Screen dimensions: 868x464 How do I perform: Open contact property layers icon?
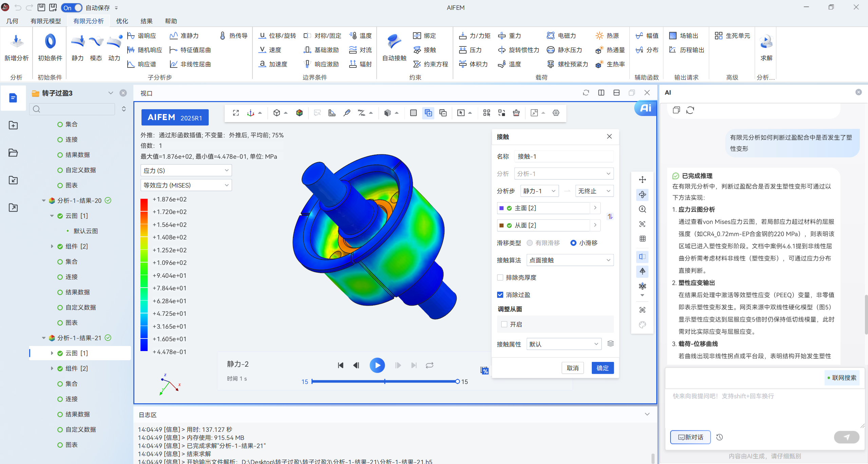610,344
